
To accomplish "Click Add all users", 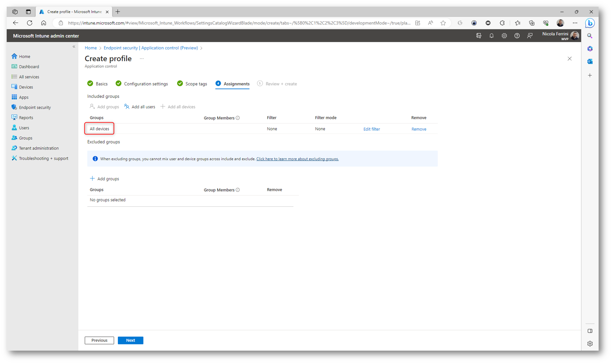I will [x=140, y=107].
